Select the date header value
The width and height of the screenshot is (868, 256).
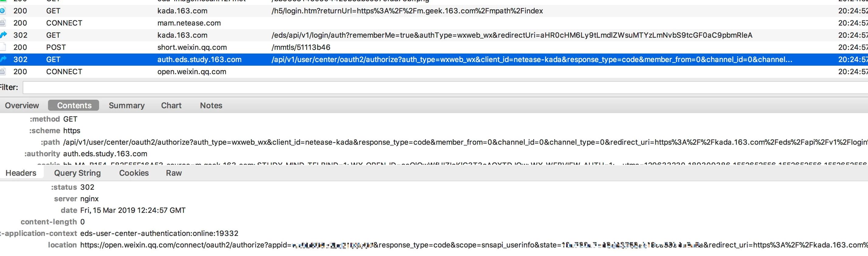tap(133, 210)
